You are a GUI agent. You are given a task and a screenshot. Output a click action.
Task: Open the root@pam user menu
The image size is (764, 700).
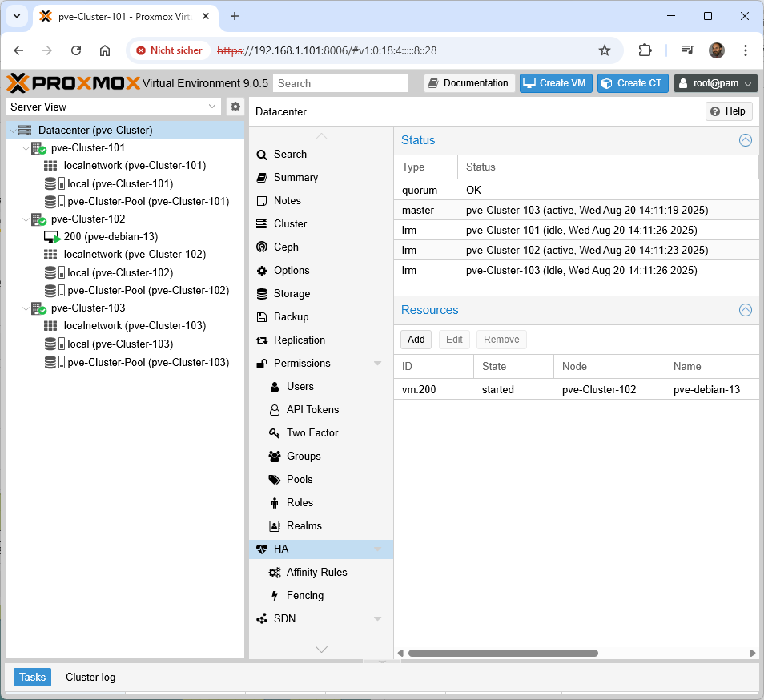pyautogui.click(x=715, y=83)
